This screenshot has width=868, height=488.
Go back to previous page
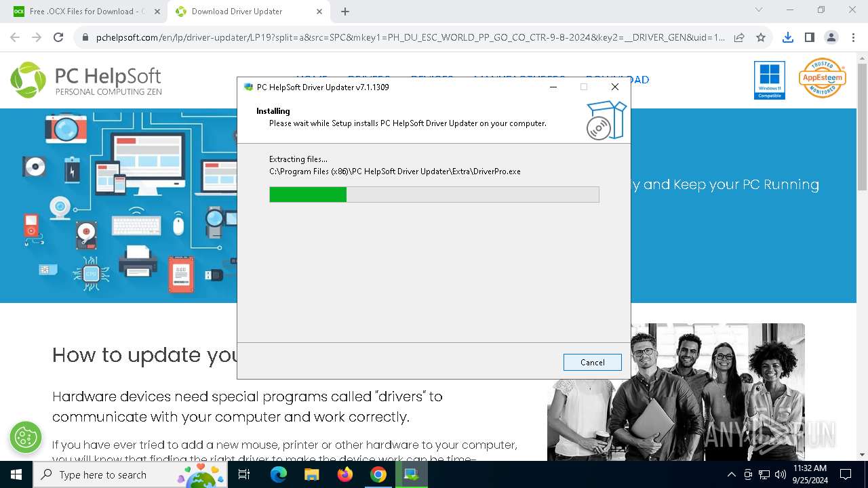coord(15,37)
